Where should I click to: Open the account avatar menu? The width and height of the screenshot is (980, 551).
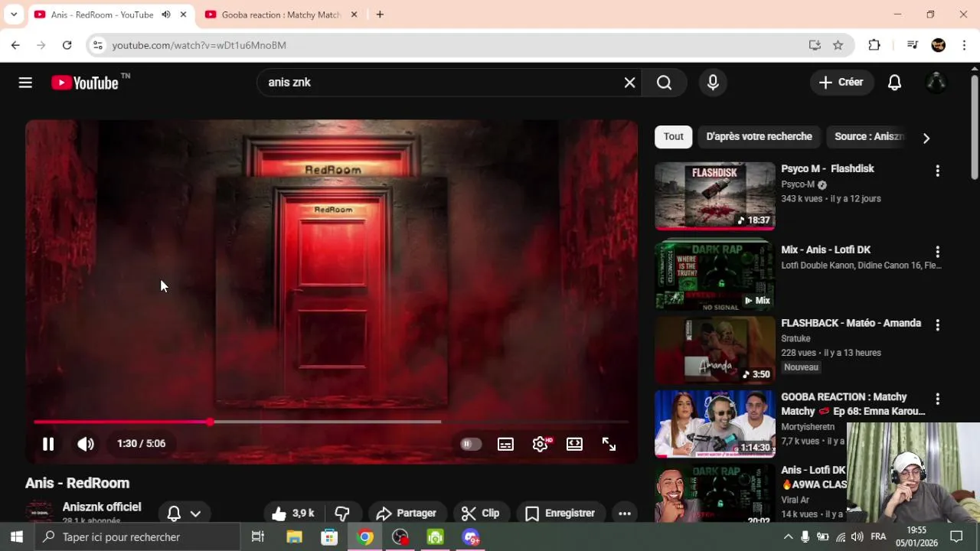point(936,83)
